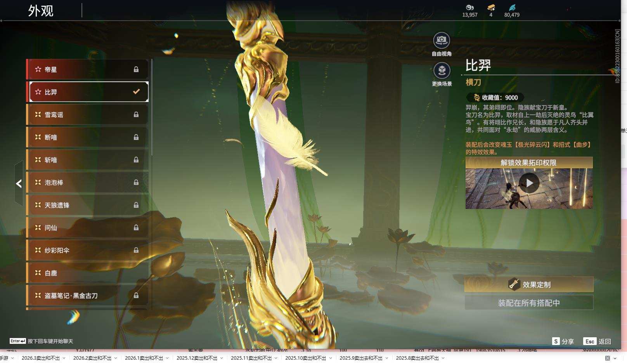The height and width of the screenshot is (364, 627).
Task: Click the gold rarity icon beside 白鹿
Action: point(38,273)
